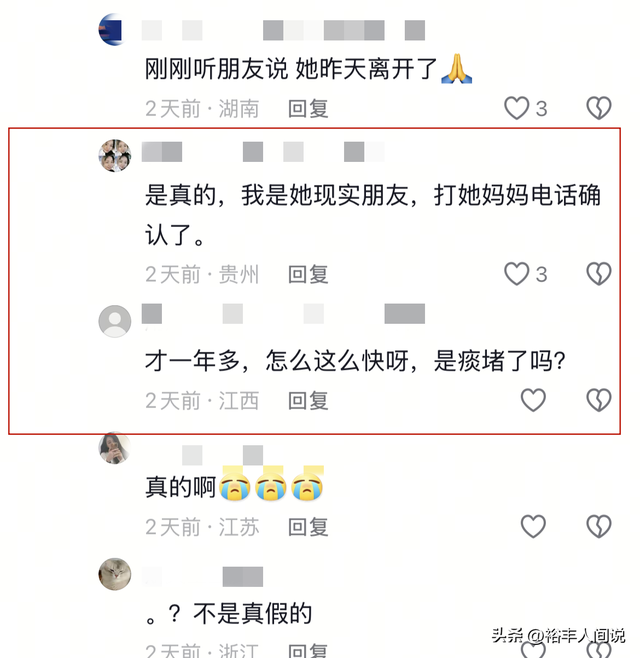Dislike the Hunan comment with broken heart
This screenshot has height=658, width=640.
coord(598,108)
